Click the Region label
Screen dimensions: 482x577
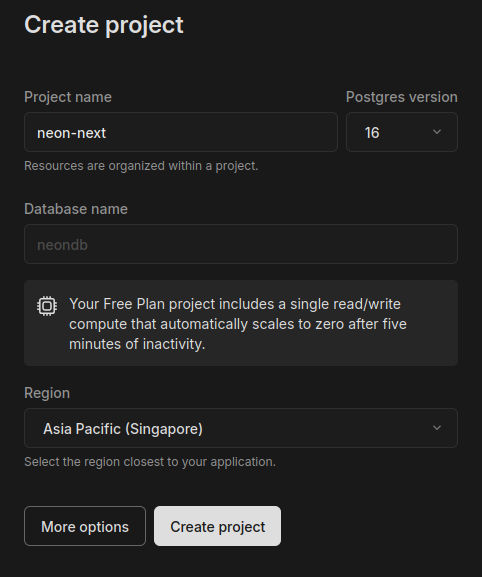pos(47,393)
